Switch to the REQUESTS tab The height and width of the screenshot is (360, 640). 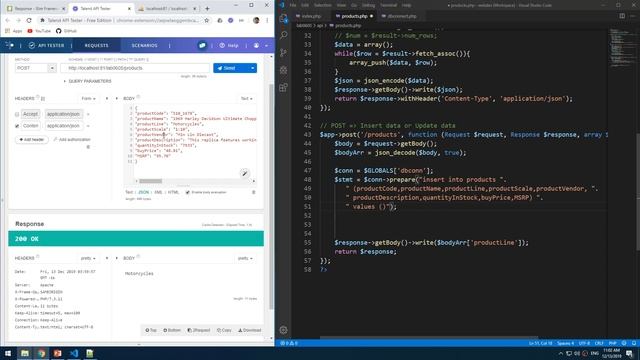click(96, 45)
